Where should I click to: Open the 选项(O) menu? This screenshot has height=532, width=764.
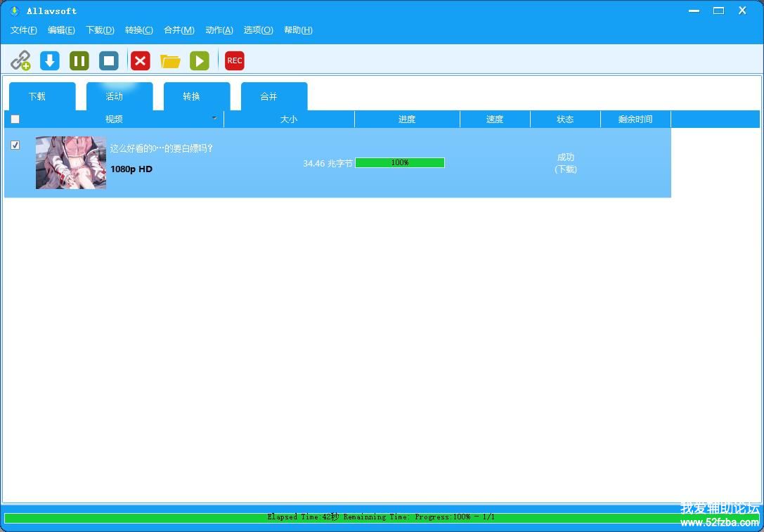[258, 30]
